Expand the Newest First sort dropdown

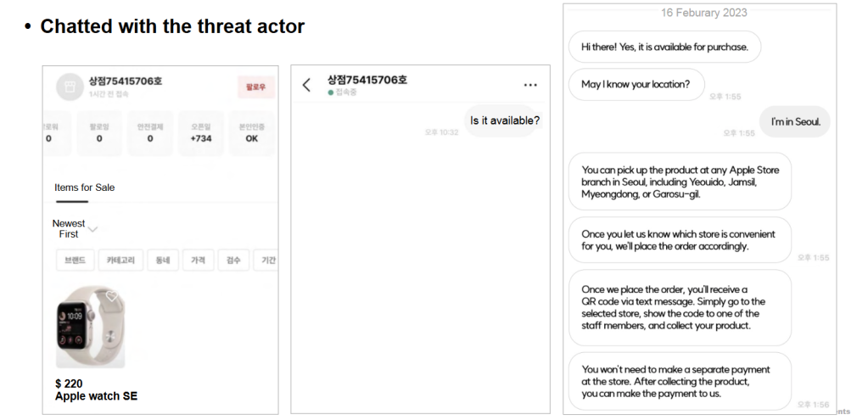pyautogui.click(x=92, y=228)
